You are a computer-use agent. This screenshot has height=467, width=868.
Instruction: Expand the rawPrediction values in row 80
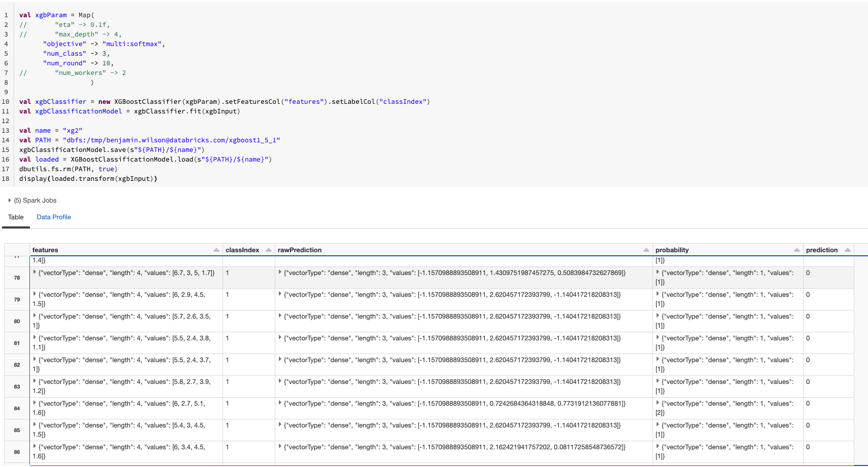tap(280, 316)
